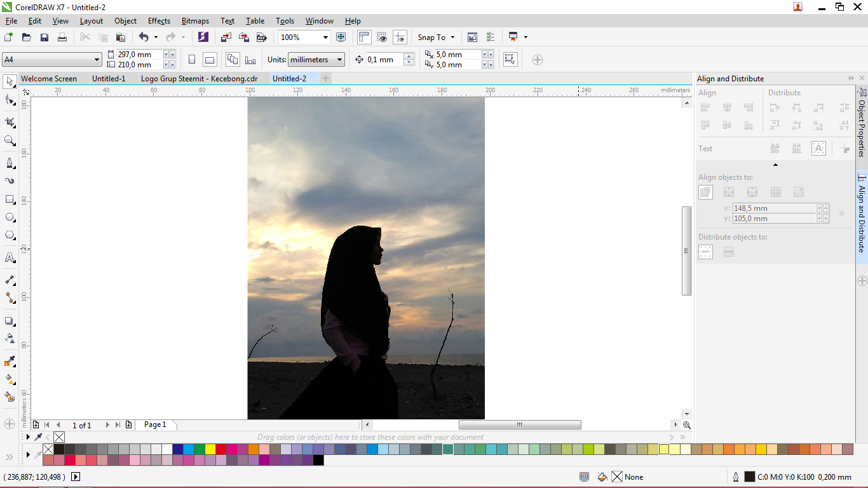Image resolution: width=868 pixels, height=488 pixels.
Task: Open the zoom level 100% dropdown
Action: tap(325, 37)
